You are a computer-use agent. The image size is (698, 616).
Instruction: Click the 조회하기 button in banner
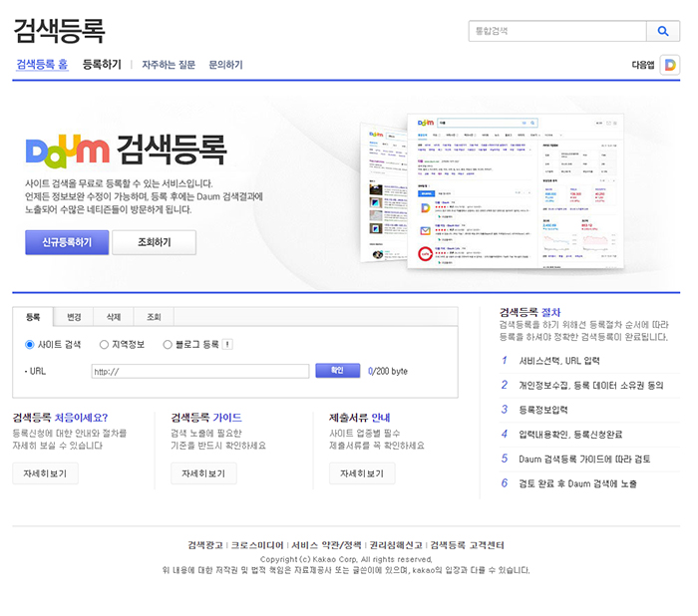[x=154, y=242]
